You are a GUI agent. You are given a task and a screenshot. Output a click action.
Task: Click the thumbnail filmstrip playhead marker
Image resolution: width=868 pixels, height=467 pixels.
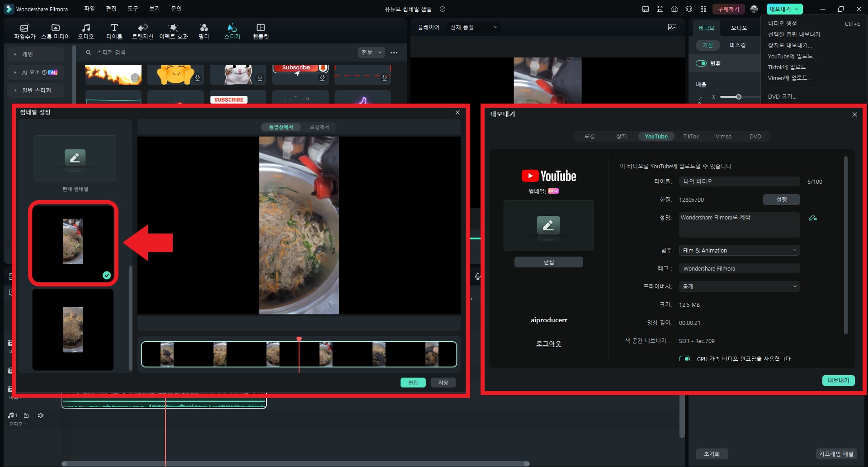(x=299, y=339)
